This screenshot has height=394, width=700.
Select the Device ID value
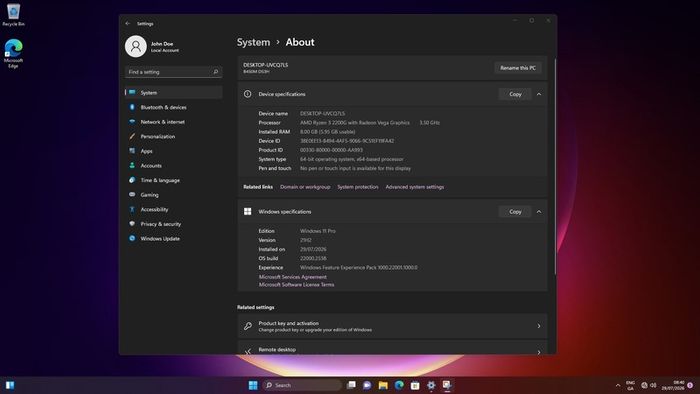347,141
